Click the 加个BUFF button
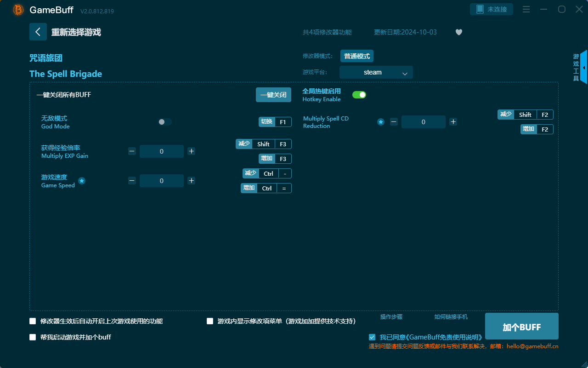Viewport: 588px width, 368px height. (521, 326)
